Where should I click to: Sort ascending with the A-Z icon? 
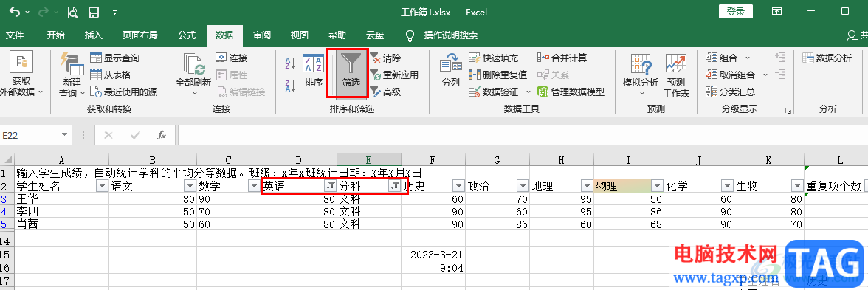[x=290, y=63]
